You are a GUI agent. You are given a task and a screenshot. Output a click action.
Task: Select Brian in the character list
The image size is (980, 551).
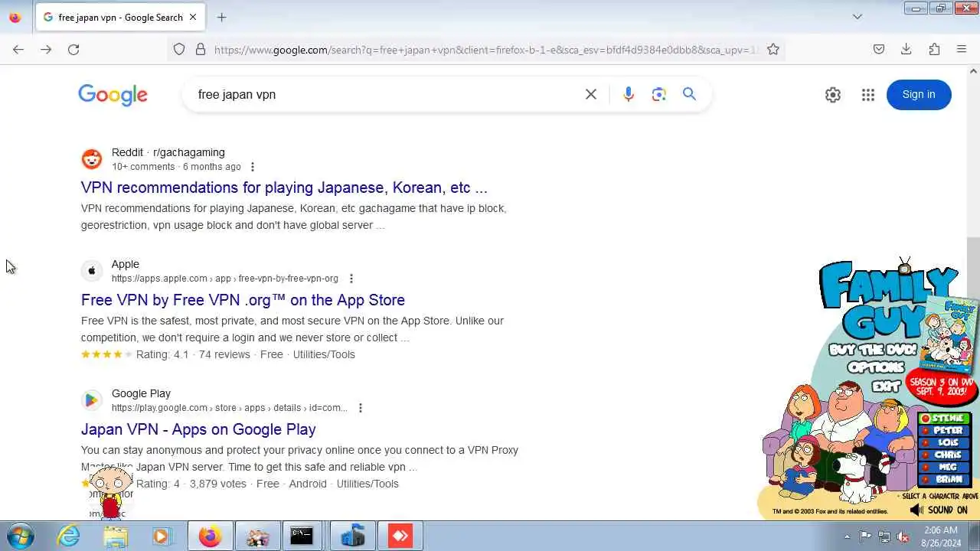(945, 480)
